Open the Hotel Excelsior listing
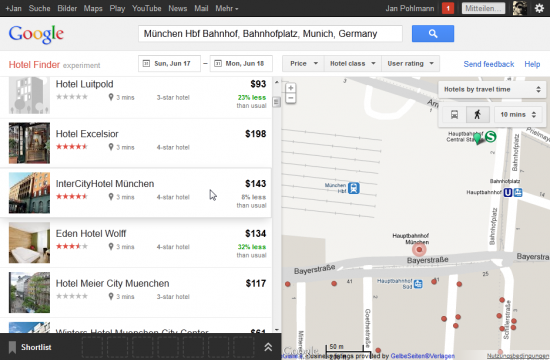Image resolution: width=550 pixels, height=360 pixels. coord(136,143)
